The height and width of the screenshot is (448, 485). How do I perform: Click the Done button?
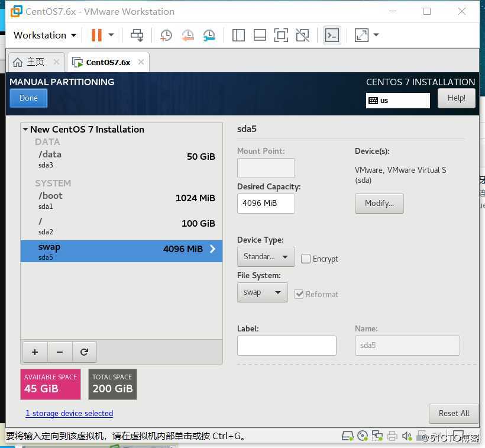tap(28, 98)
